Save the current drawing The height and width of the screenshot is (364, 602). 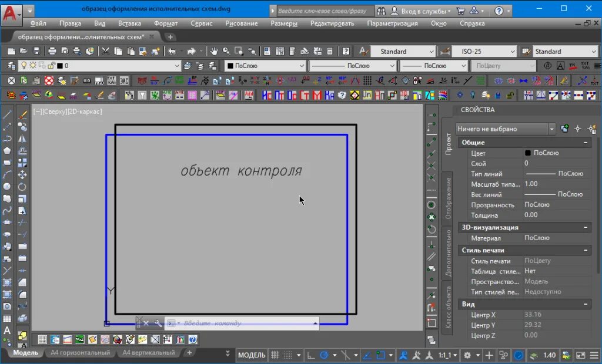point(36,52)
